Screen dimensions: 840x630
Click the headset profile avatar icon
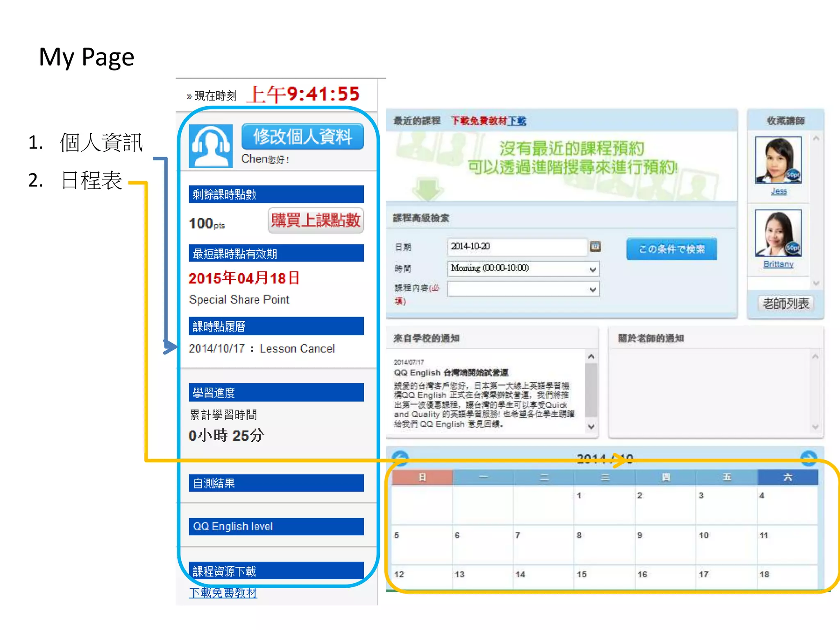[x=210, y=146]
